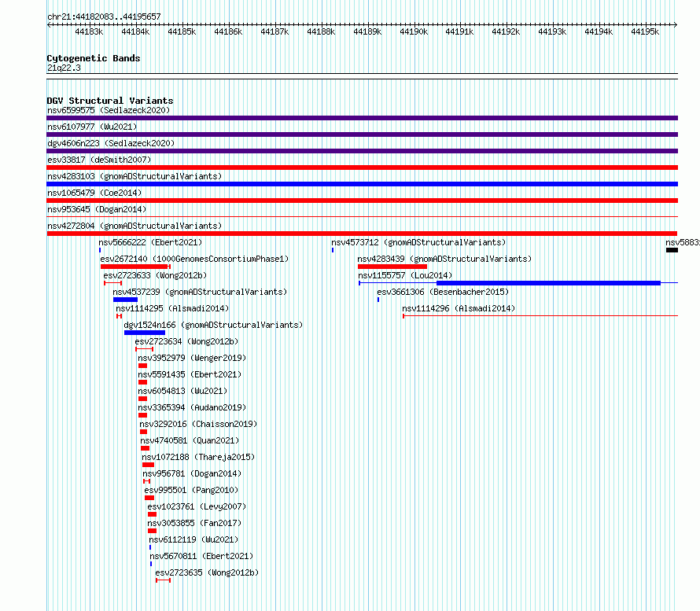
Task: Click the red bracket glyph of esv2723635
Action: 163,580
